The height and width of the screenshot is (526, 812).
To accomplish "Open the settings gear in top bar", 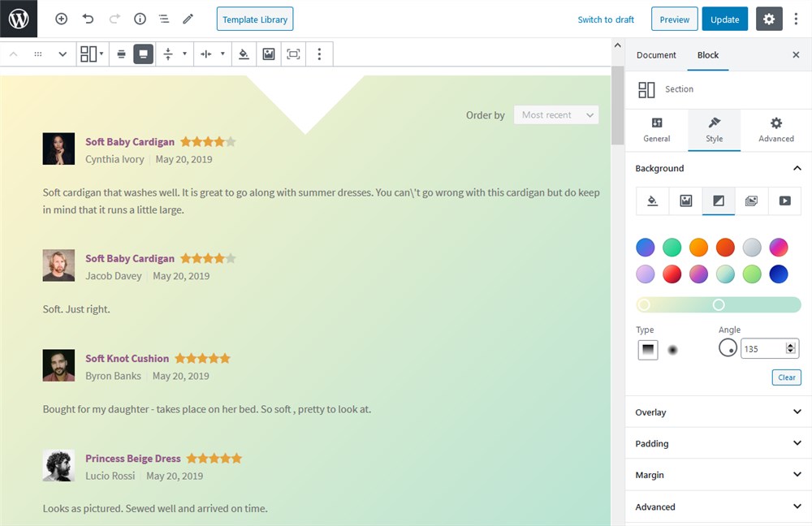I will pyautogui.click(x=769, y=19).
